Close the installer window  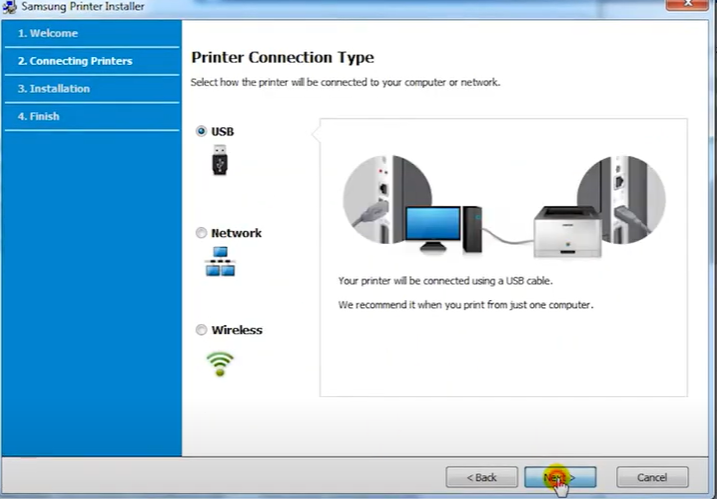pyautogui.click(x=687, y=5)
